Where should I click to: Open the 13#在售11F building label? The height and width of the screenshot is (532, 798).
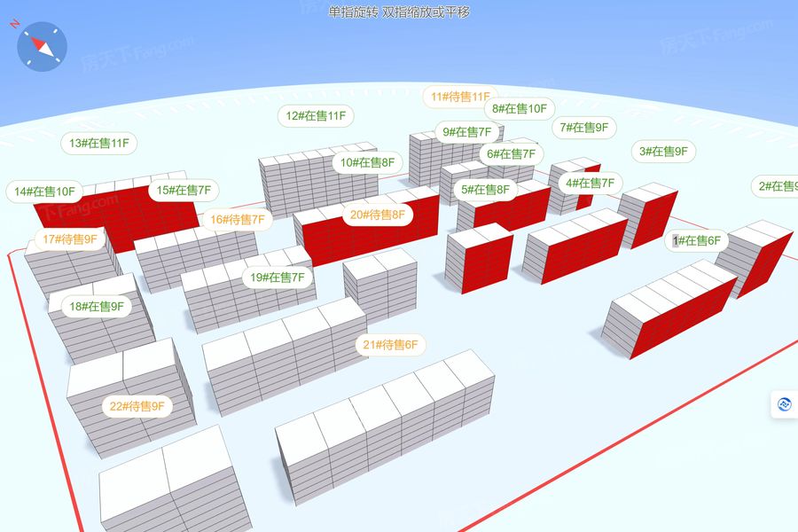(99, 143)
